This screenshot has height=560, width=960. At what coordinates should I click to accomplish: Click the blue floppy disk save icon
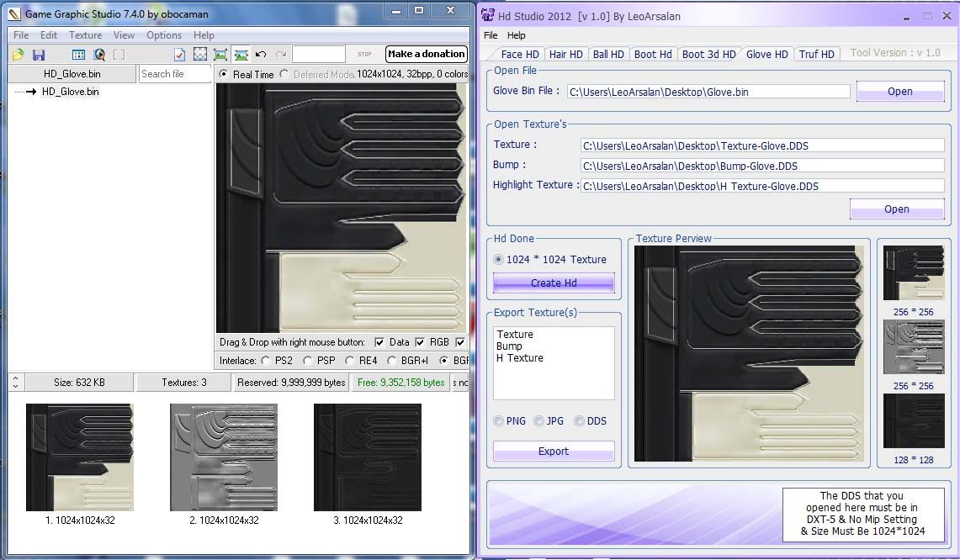coord(39,55)
